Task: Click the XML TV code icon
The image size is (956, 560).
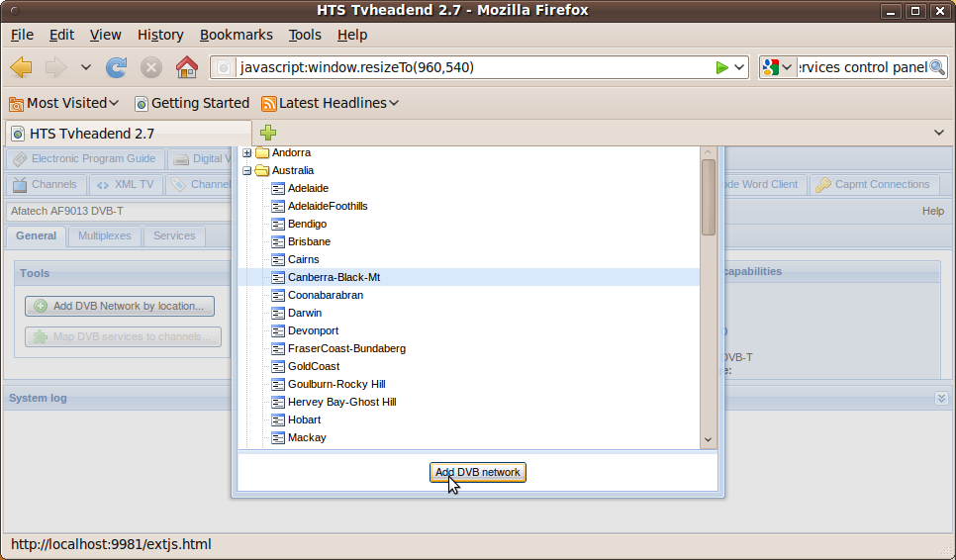Action: [x=103, y=185]
